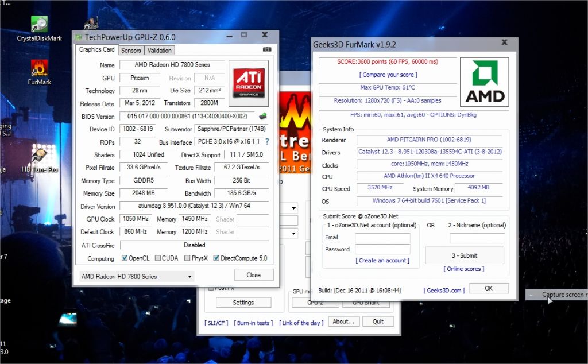Toggle the CUDA checkbox
This screenshot has height=364, width=588.
pos(158,258)
